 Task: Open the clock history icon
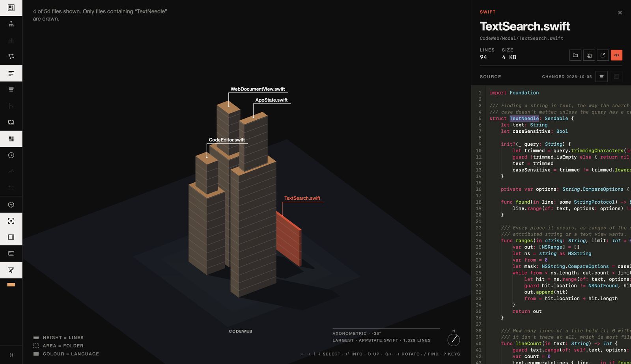[11, 155]
